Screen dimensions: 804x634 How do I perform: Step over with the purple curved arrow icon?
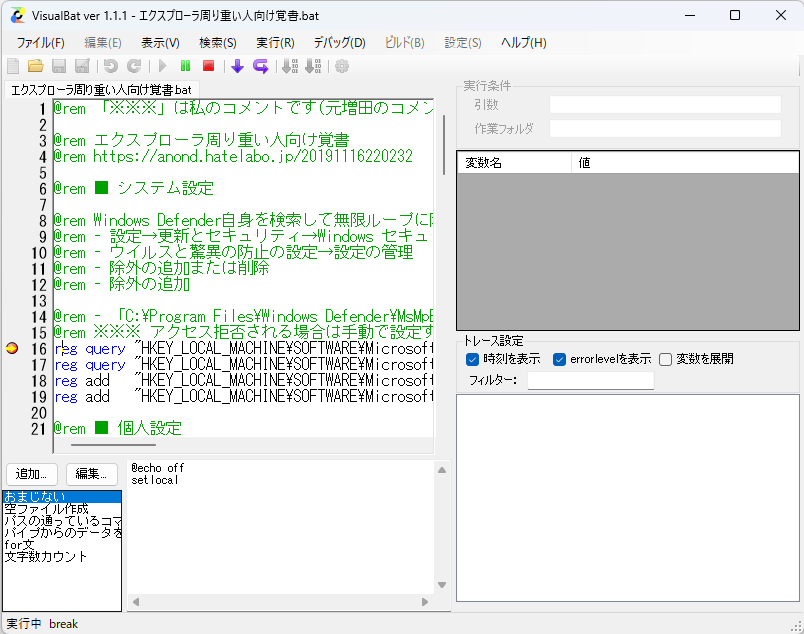[x=263, y=67]
